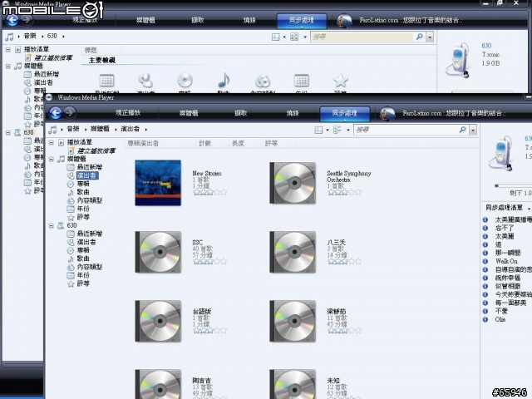Open the 梁靜茹 artist disc thumbnail
This screenshot has height=399, width=532.
(293, 321)
